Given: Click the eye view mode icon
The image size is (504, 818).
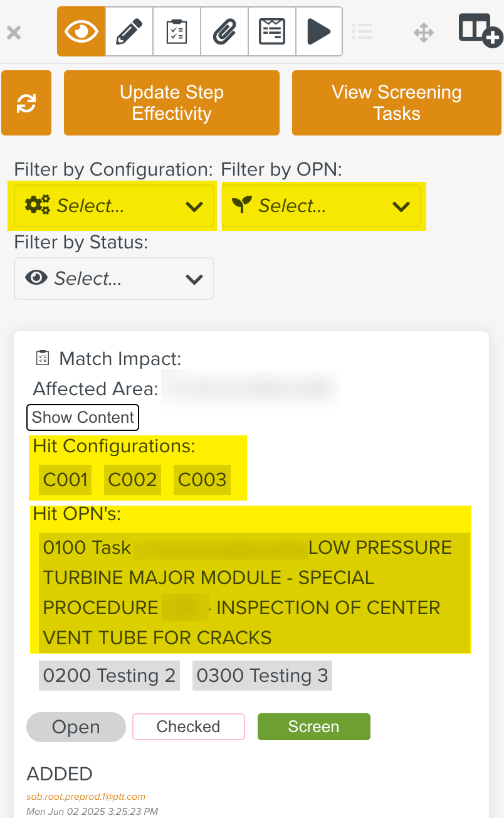Looking at the screenshot, I should point(81,31).
